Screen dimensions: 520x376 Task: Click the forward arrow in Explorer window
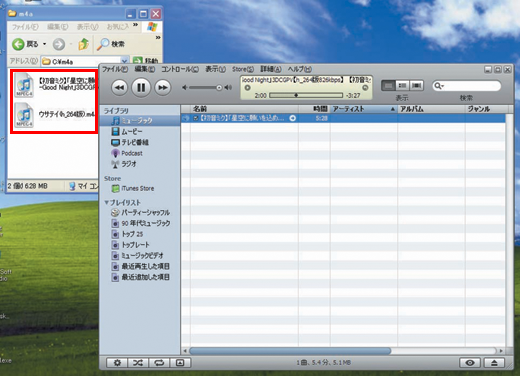(x=59, y=44)
